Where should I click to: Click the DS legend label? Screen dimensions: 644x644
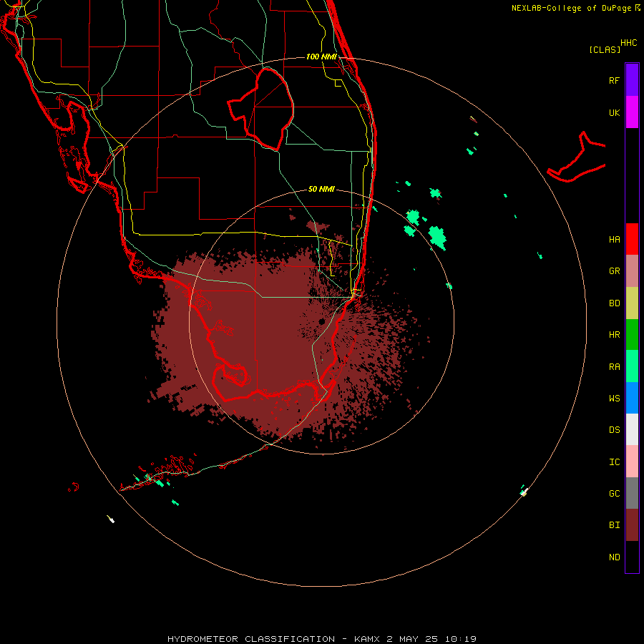point(614,430)
